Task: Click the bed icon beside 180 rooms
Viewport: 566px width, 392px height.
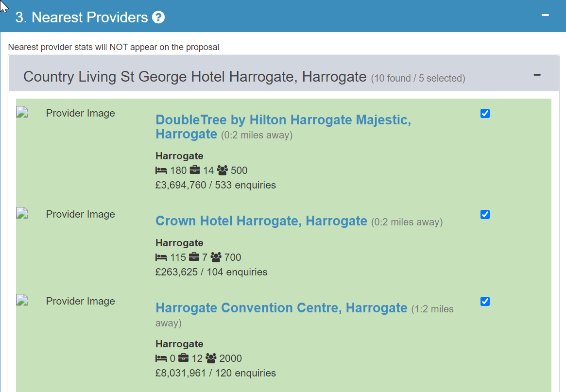Action: pos(161,170)
